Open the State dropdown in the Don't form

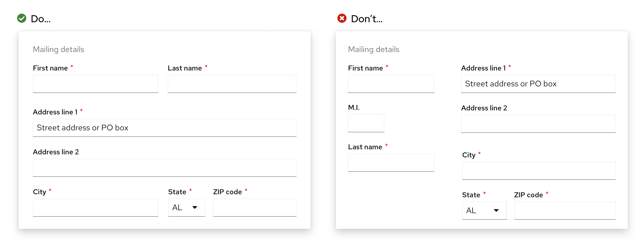(484, 211)
